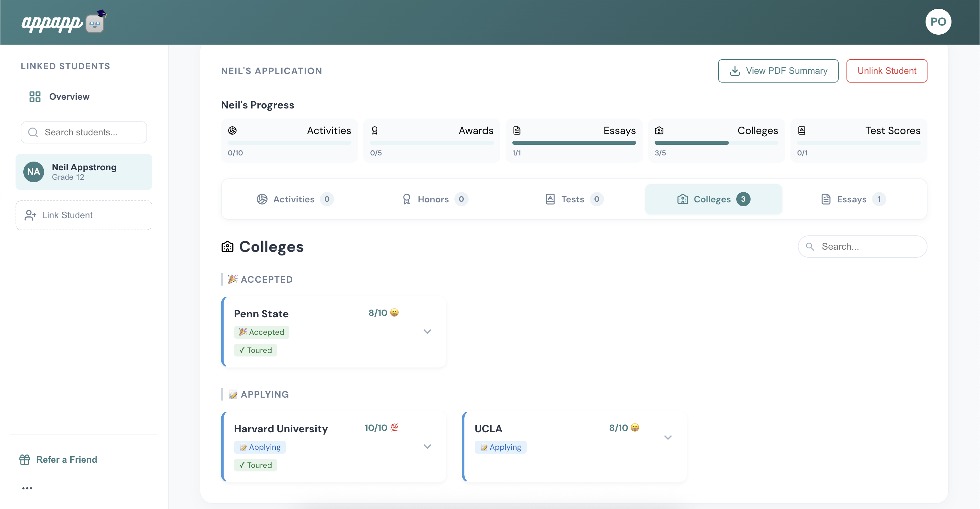Click the UCLA Applying status tag
The width and height of the screenshot is (980, 509).
tap(500, 447)
